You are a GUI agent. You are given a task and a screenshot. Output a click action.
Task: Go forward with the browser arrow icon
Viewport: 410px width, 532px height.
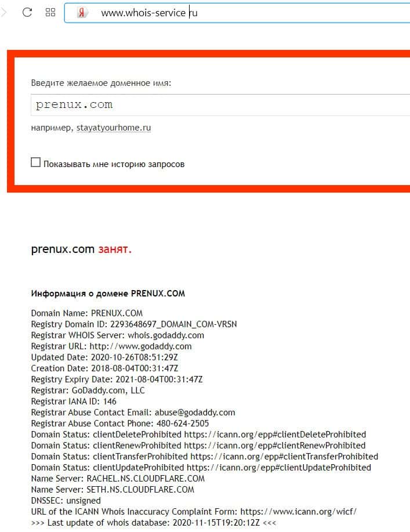(3, 13)
